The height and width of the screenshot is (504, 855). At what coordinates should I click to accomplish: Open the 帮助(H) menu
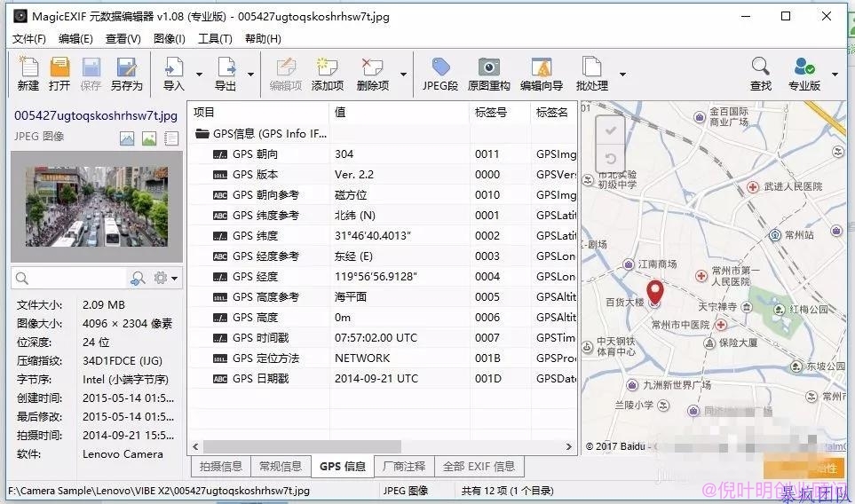[x=263, y=39]
